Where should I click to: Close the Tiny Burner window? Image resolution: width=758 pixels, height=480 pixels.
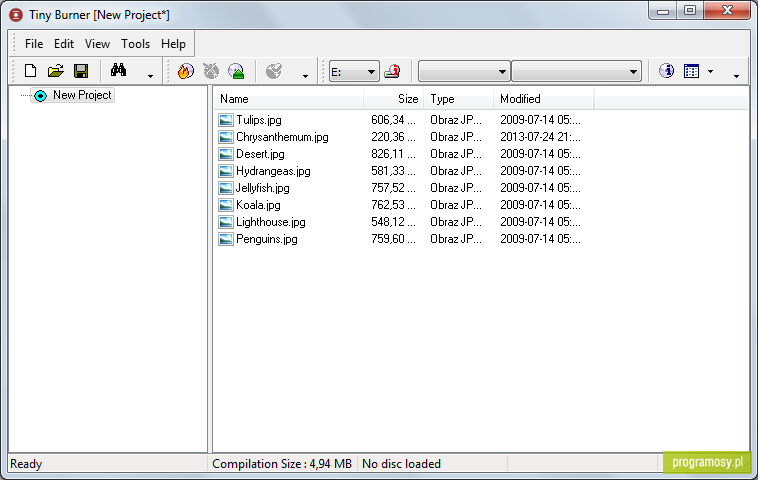(x=727, y=11)
